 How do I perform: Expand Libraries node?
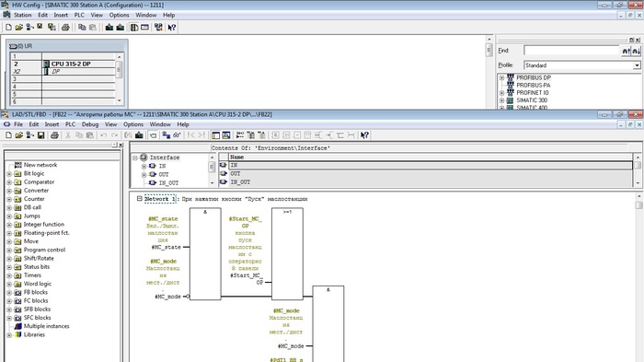[9, 335]
